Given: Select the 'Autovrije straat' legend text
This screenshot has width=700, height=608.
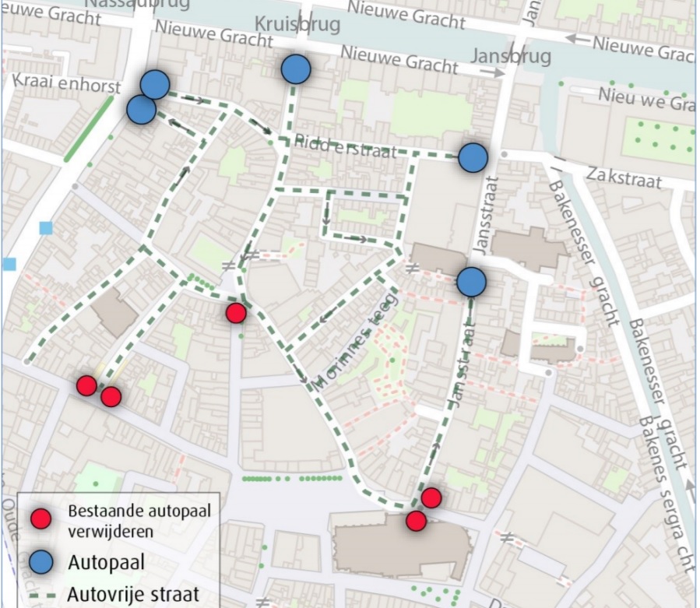Looking at the screenshot, I should 132,596.
